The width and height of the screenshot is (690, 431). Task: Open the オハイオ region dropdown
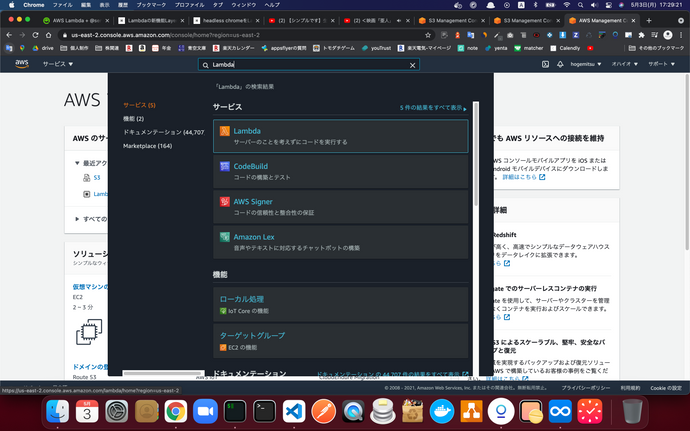624,64
